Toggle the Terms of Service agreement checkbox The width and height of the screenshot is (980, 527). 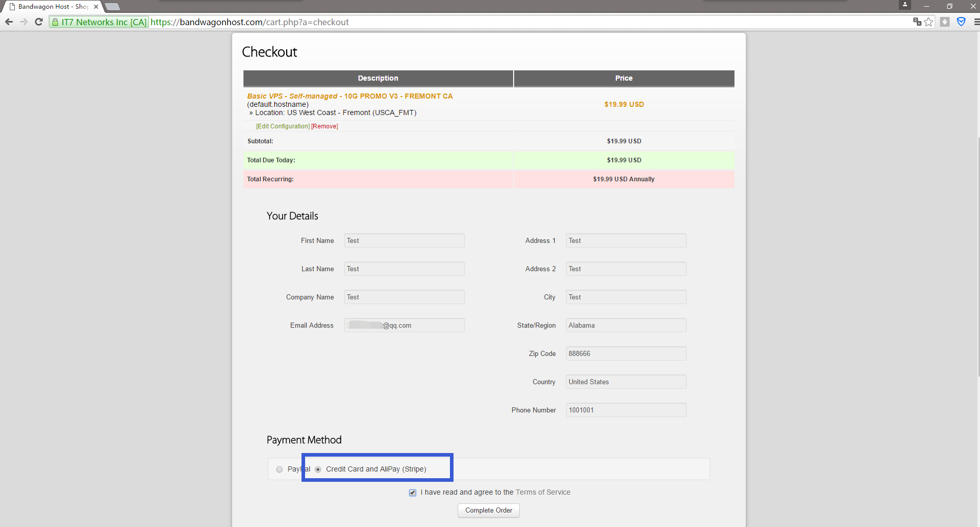point(412,493)
